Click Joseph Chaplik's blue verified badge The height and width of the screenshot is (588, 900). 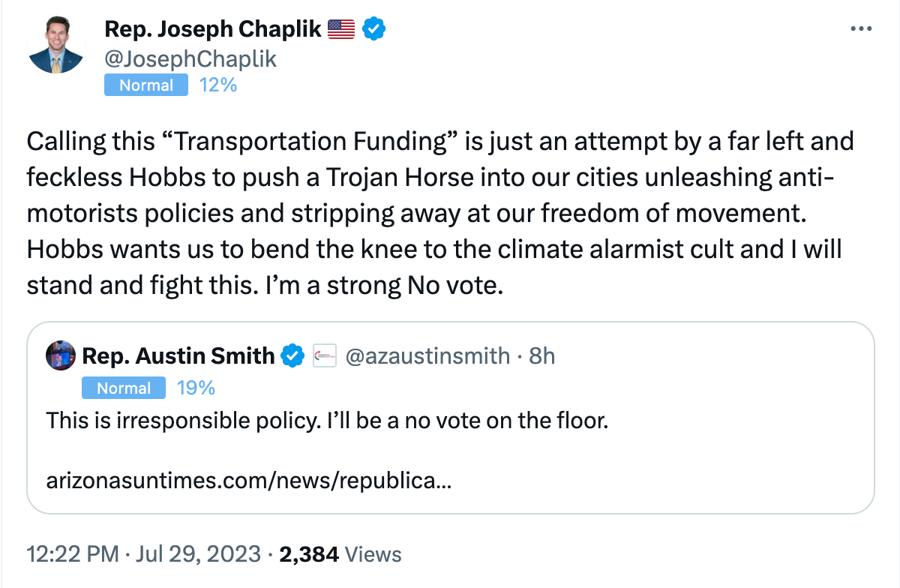point(374,29)
